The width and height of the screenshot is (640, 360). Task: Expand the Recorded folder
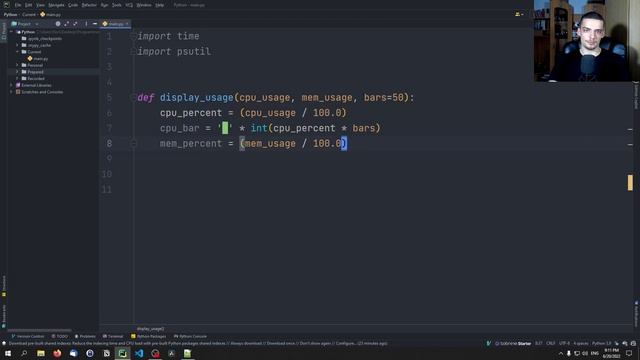[x=18, y=78]
